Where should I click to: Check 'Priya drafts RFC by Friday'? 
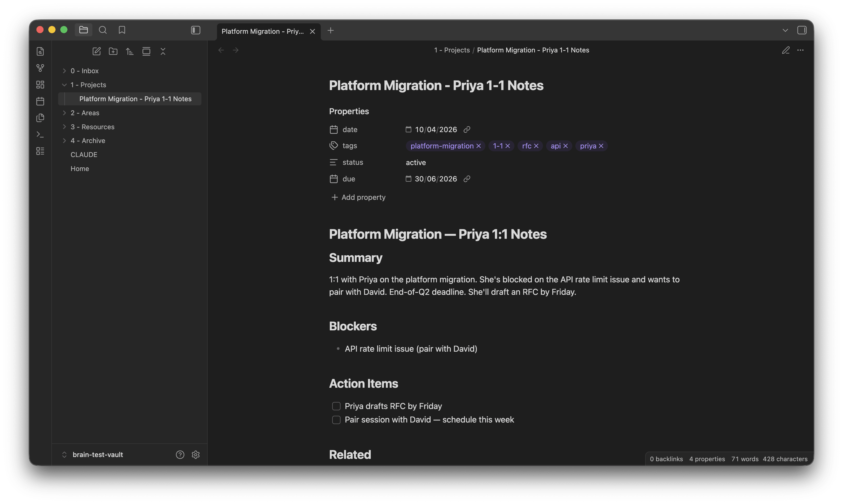(x=336, y=406)
